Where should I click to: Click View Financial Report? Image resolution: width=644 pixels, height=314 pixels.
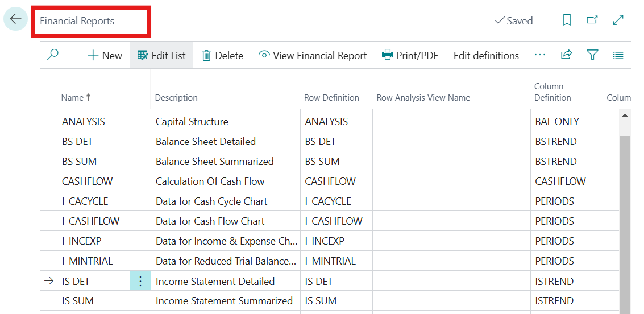(313, 55)
